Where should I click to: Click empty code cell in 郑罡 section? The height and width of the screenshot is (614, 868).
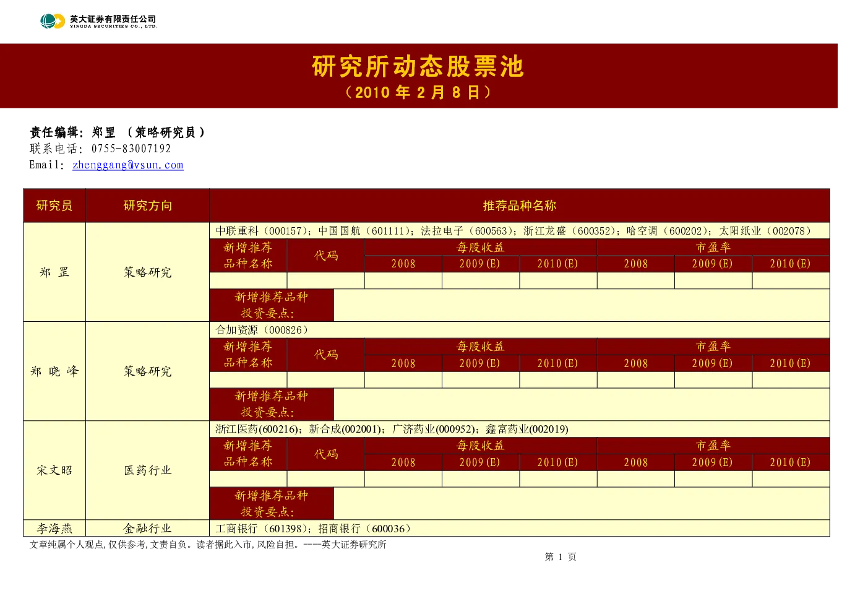point(326,280)
